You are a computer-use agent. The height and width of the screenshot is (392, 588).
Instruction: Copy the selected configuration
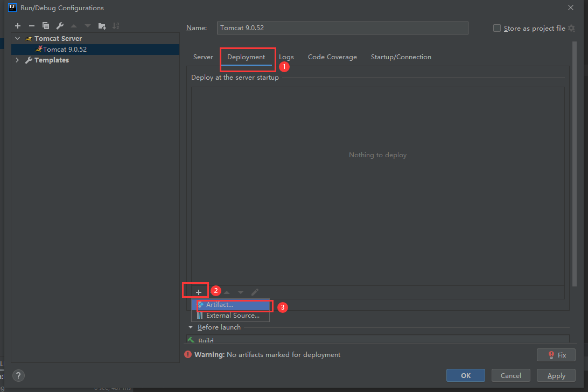pos(46,26)
